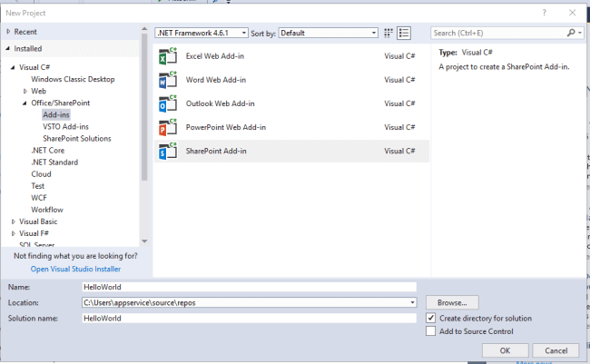Close the New Project dialog

click(x=573, y=13)
